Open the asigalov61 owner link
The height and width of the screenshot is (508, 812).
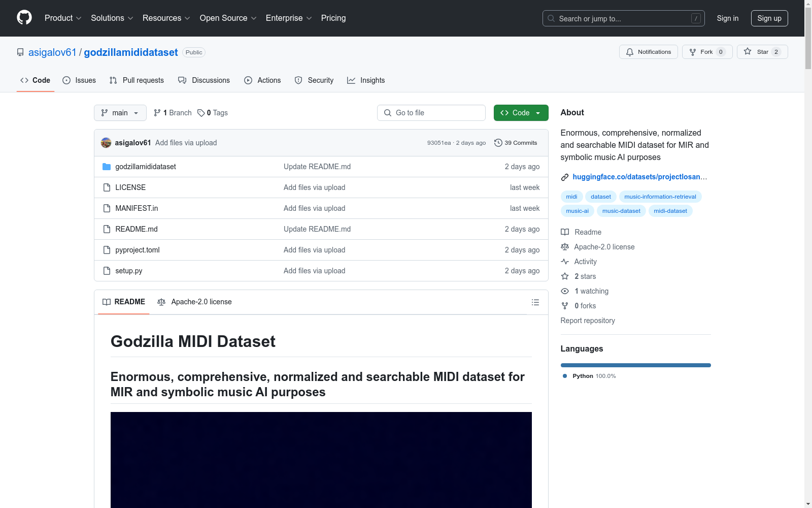tap(52, 52)
